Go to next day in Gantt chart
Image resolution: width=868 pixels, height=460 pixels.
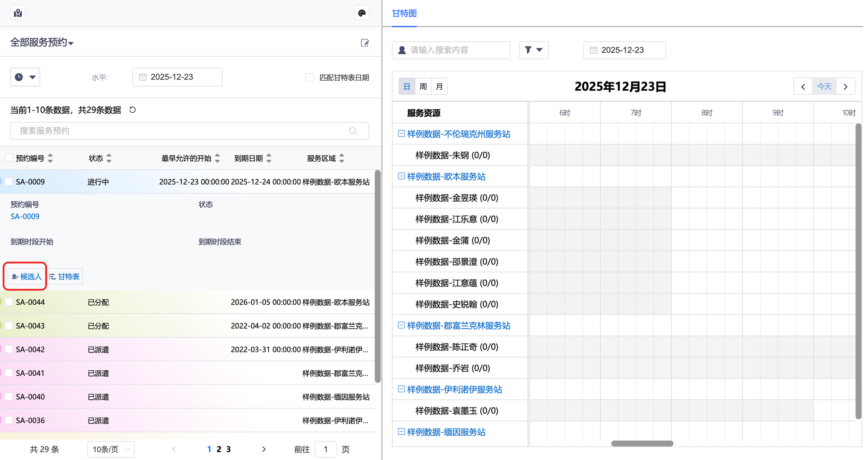845,86
